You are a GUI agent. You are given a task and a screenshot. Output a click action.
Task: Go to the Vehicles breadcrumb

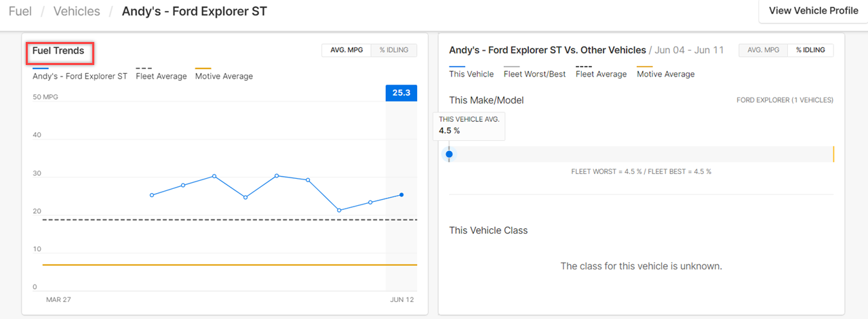[77, 12]
